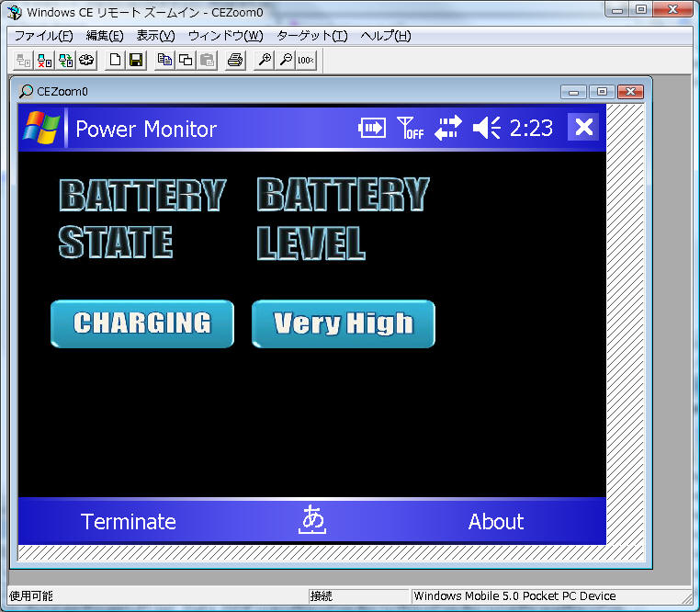Click the CHARGING state button
Screen dimensions: 700x612
tap(142, 323)
